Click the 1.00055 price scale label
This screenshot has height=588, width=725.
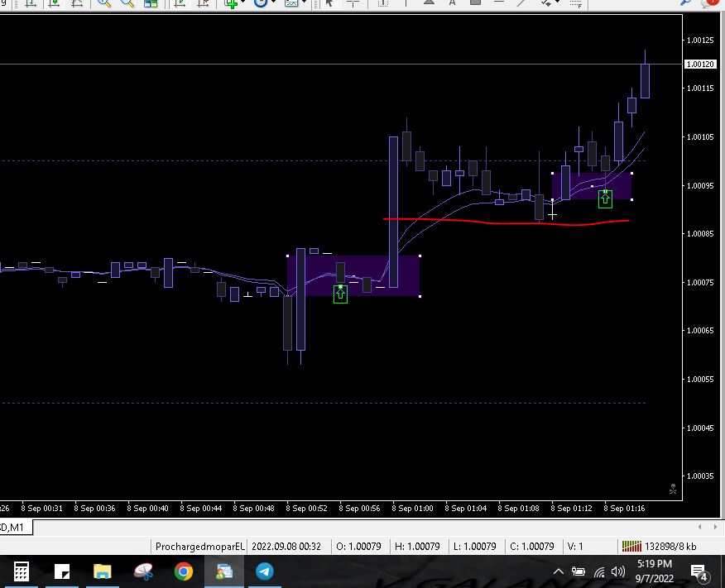click(x=700, y=380)
